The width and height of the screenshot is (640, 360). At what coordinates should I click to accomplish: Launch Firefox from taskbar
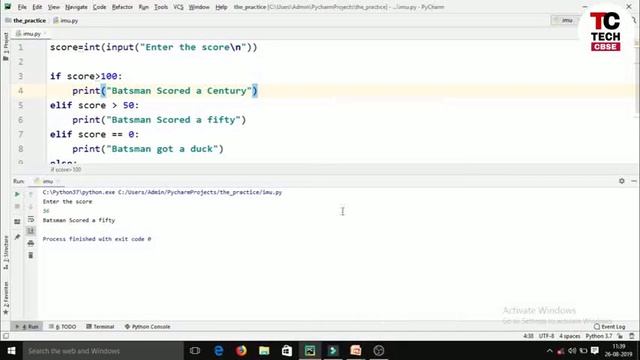241,351
